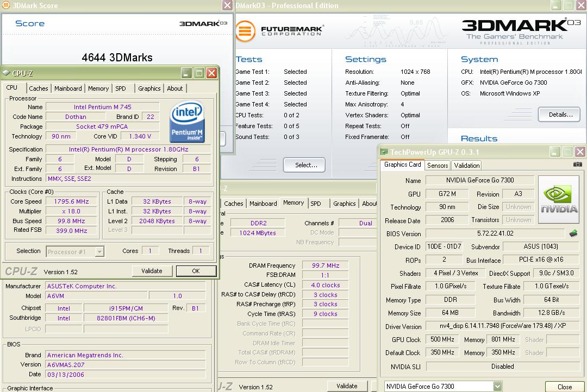Click the 4644 3DMarks score text
Viewport: 587px width, 392px height.
(117, 58)
